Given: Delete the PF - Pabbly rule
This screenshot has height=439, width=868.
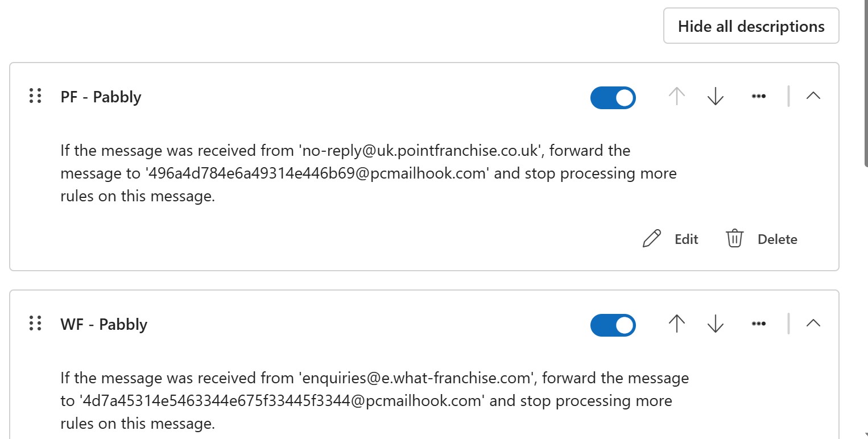Looking at the screenshot, I should click(x=762, y=239).
